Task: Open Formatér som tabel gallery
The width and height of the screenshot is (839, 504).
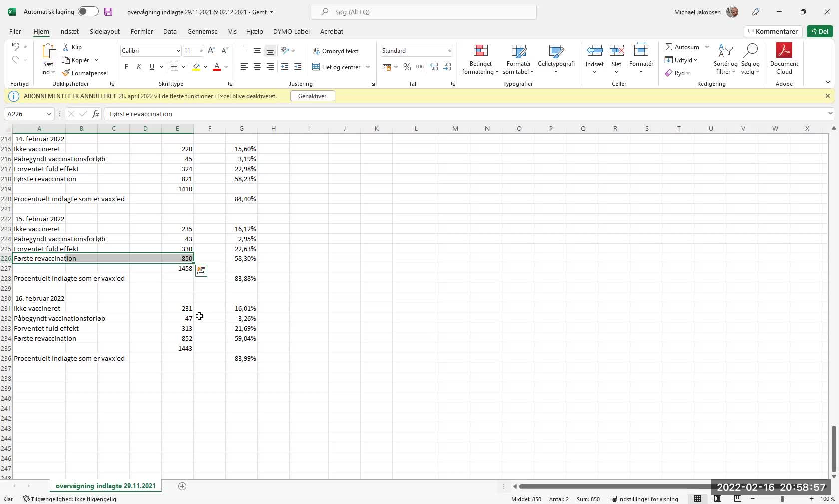Action: [518, 59]
